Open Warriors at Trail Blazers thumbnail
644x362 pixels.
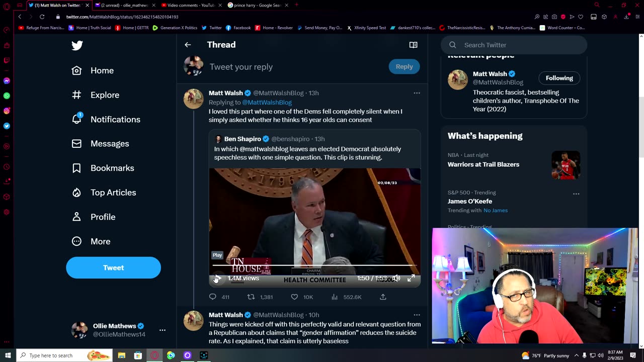[566, 165]
